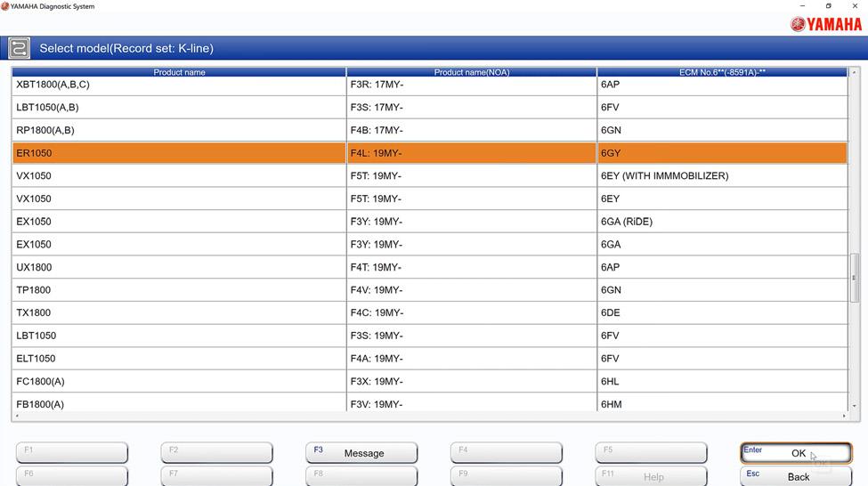The image size is (868, 486).
Task: Click the disabled F2 function button
Action: [217, 453]
